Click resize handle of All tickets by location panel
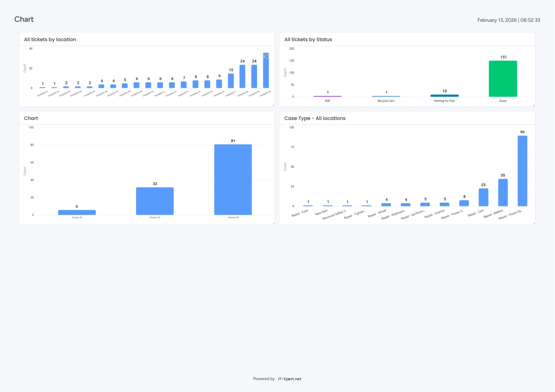This screenshot has height=392, width=555. click(x=273, y=105)
